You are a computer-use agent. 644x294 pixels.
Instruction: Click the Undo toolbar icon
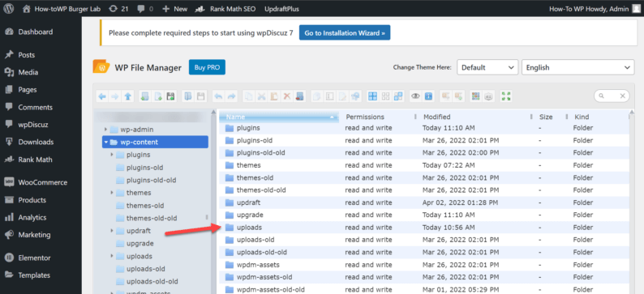coord(218,96)
